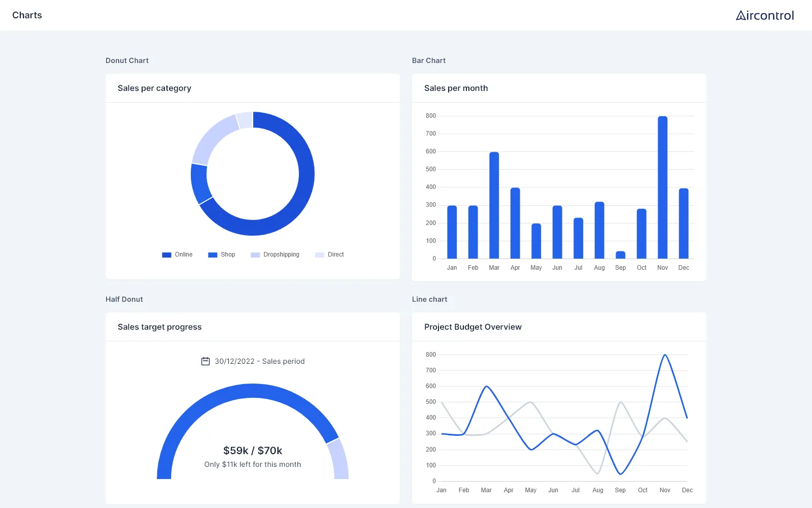
Task: Click the Dropshipping legend label
Action: coord(282,255)
